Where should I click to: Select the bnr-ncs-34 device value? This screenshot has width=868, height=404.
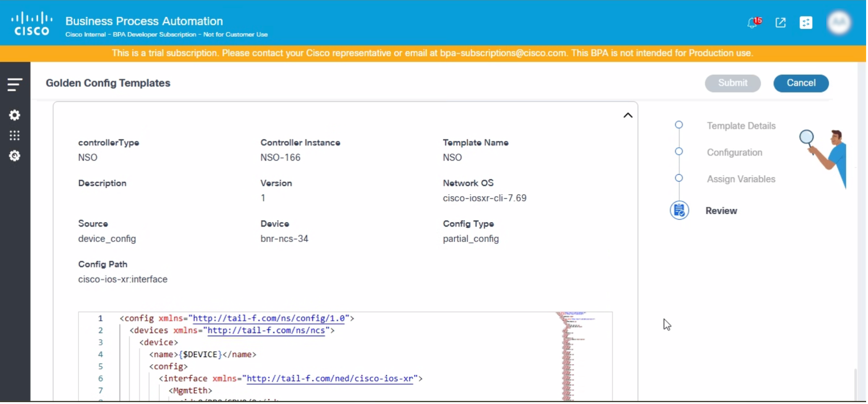(284, 239)
